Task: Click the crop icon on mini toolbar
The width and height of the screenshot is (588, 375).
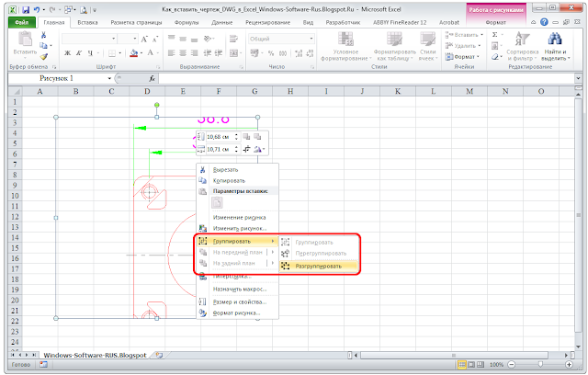Action: coord(246,149)
